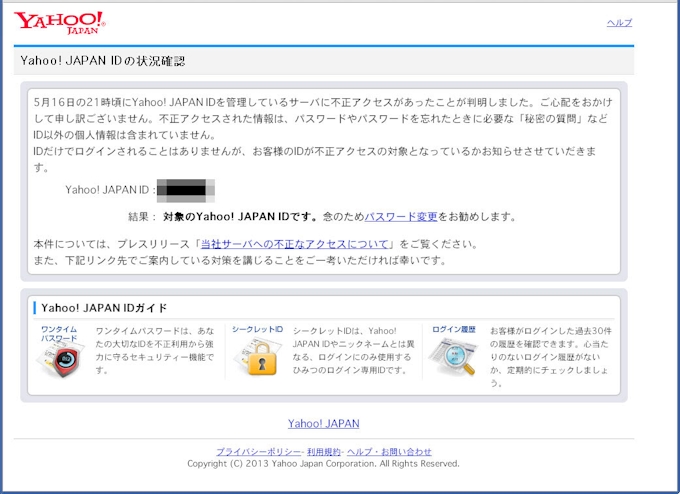Viewport: 680px width, 494px height.
Task: Click the パスワード変更 link
Action: click(400, 216)
